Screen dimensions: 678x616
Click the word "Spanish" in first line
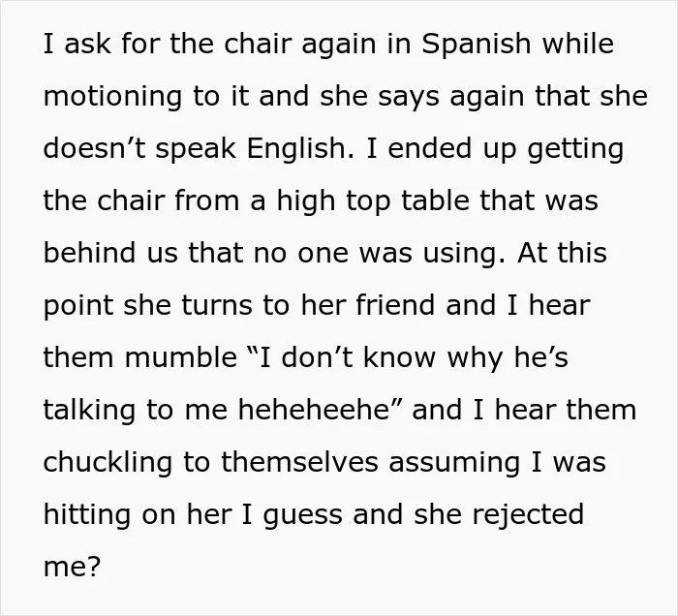pos(477,45)
